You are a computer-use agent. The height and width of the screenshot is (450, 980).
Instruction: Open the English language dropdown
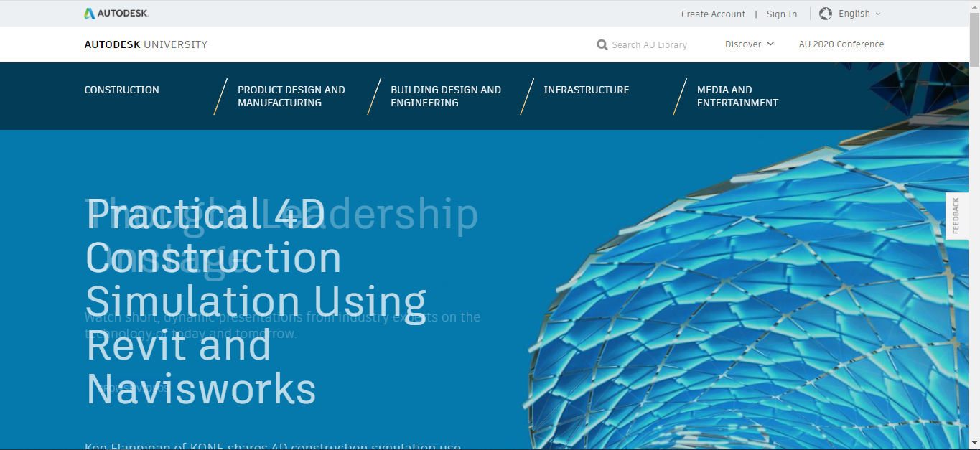tap(859, 14)
